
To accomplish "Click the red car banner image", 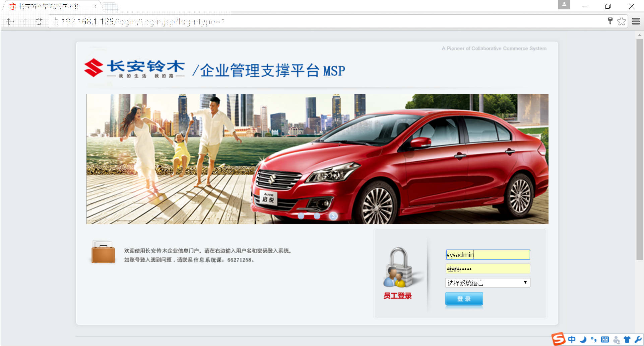I will pos(317,159).
